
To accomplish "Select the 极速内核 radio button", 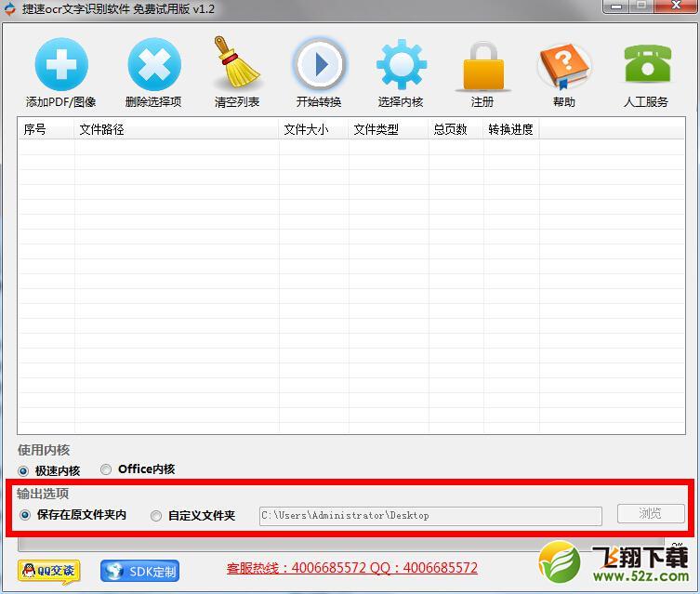I will (x=23, y=470).
